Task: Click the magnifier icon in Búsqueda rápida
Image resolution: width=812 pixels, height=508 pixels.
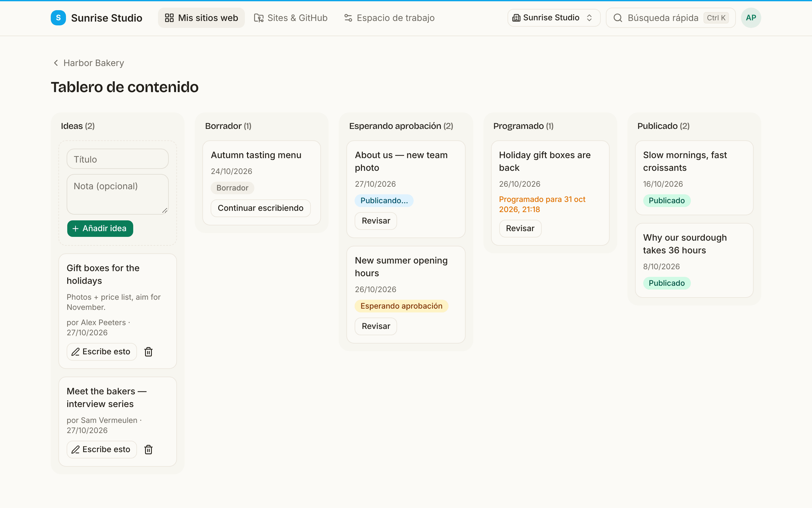Action: 618,18
